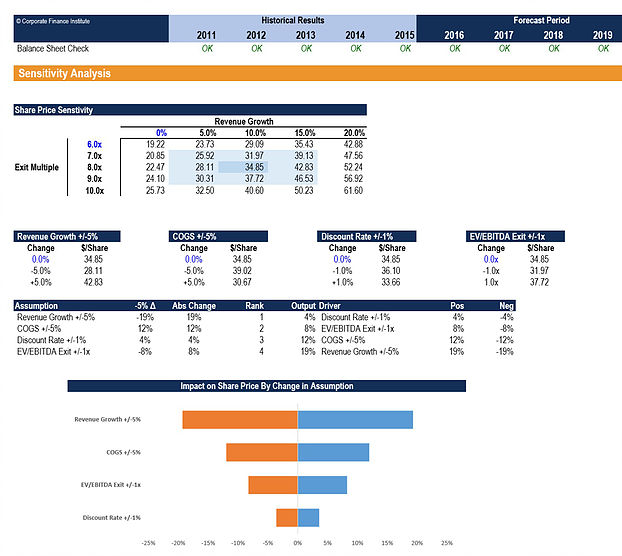
Task: Click the orange Discount Rate chart bar
Action: pos(287,517)
